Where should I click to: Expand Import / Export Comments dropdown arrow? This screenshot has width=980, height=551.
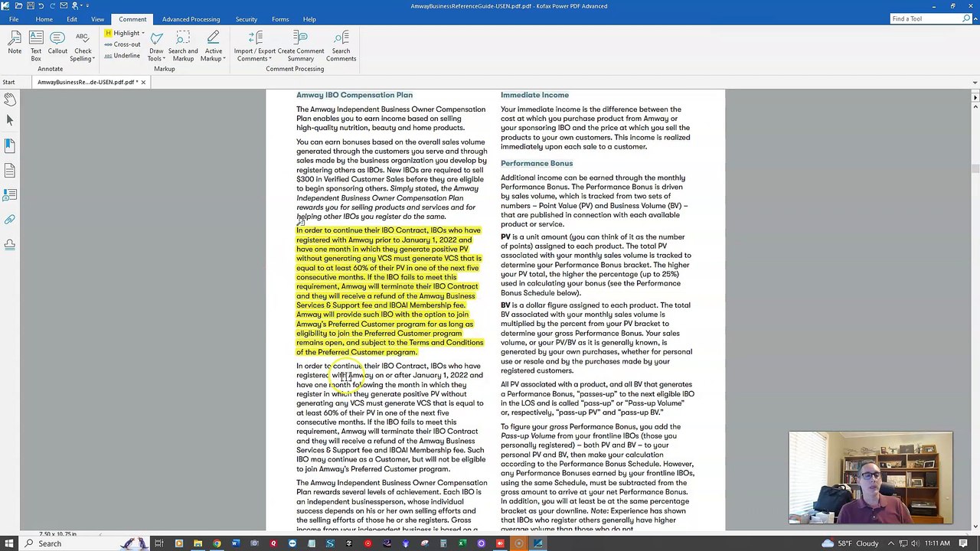click(x=270, y=59)
